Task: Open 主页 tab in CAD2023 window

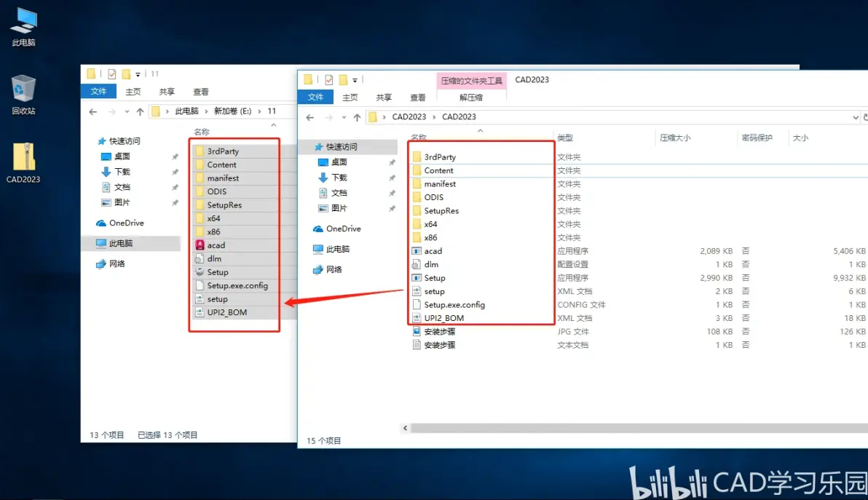Action: pyautogui.click(x=350, y=98)
